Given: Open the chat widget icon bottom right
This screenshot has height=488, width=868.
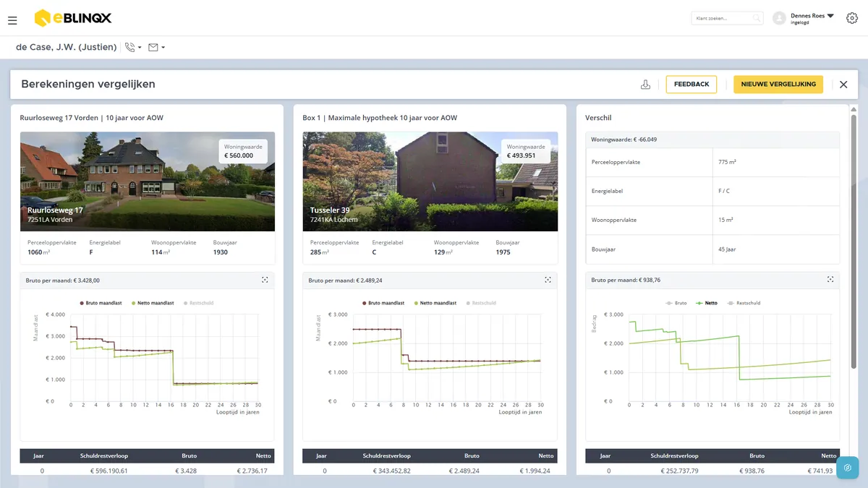Looking at the screenshot, I should 848,467.
